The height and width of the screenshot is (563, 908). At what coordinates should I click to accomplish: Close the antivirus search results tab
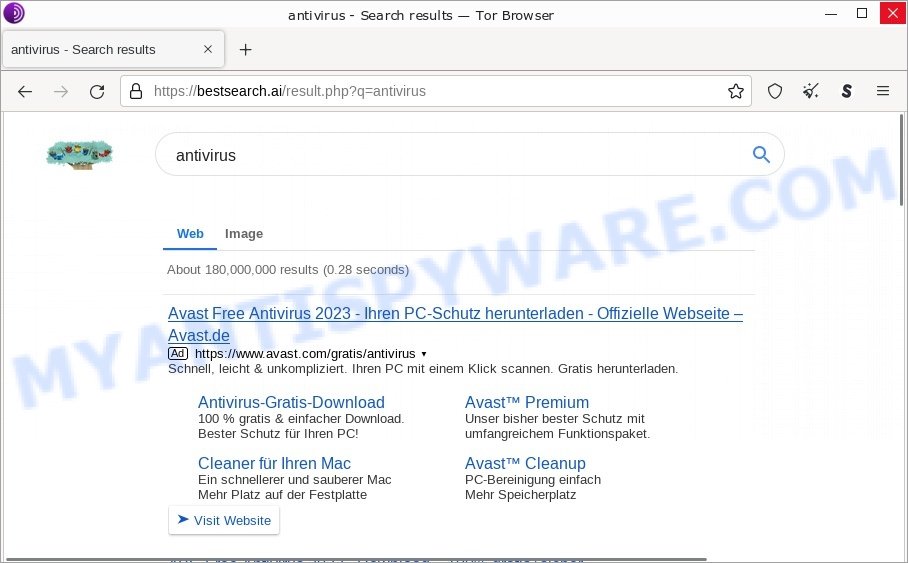pyautogui.click(x=208, y=49)
